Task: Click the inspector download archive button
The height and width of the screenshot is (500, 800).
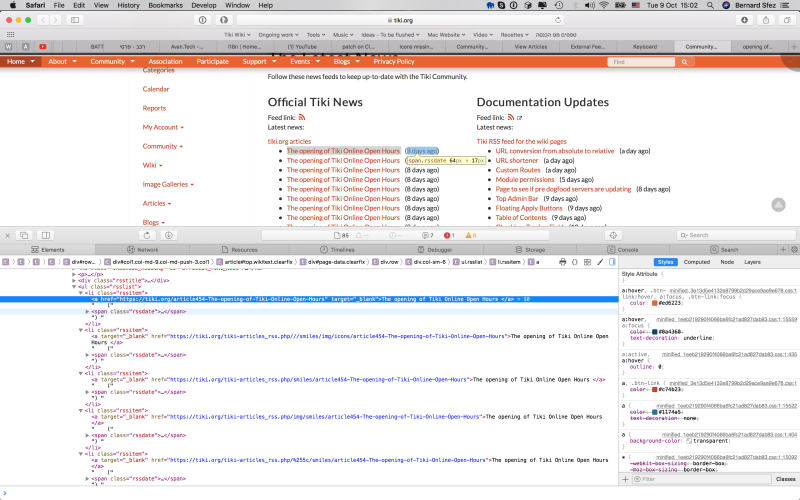Action: pos(169,235)
